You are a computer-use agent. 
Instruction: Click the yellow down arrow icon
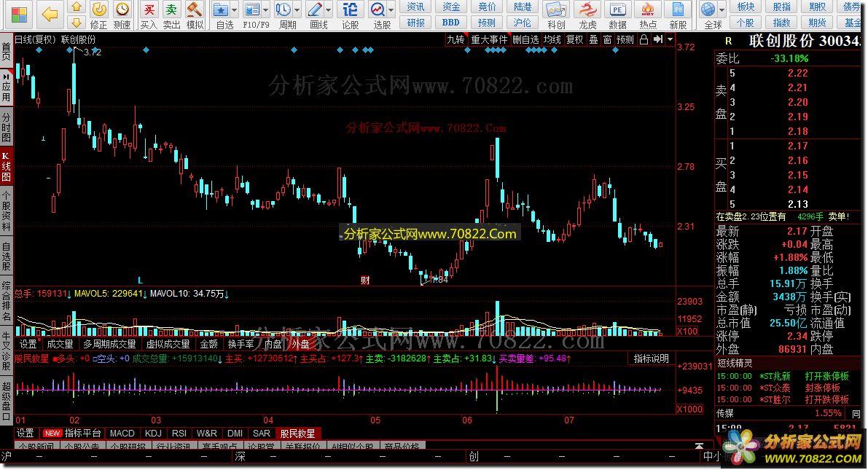point(77,22)
